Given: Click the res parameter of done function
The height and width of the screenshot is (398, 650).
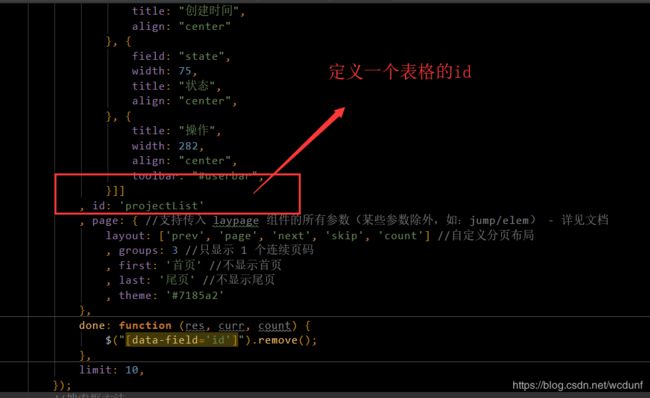Looking at the screenshot, I should point(195,326).
